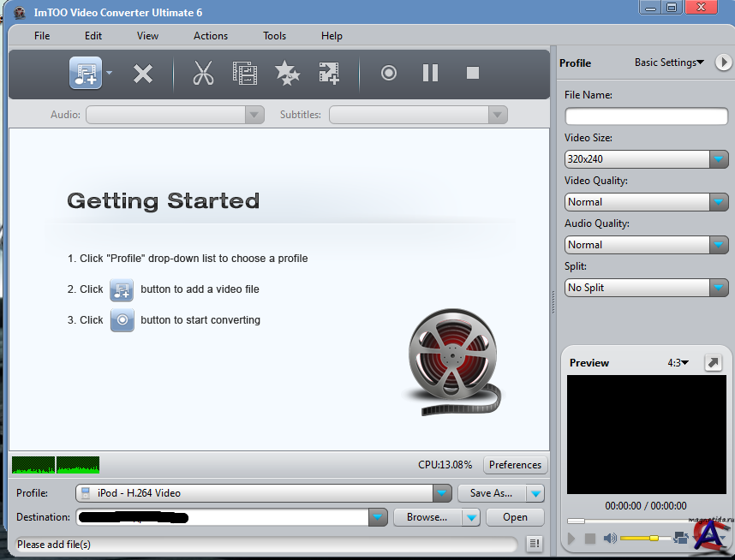Open the Add File dropdown arrow
This screenshot has width=735, height=560.
coord(109,73)
